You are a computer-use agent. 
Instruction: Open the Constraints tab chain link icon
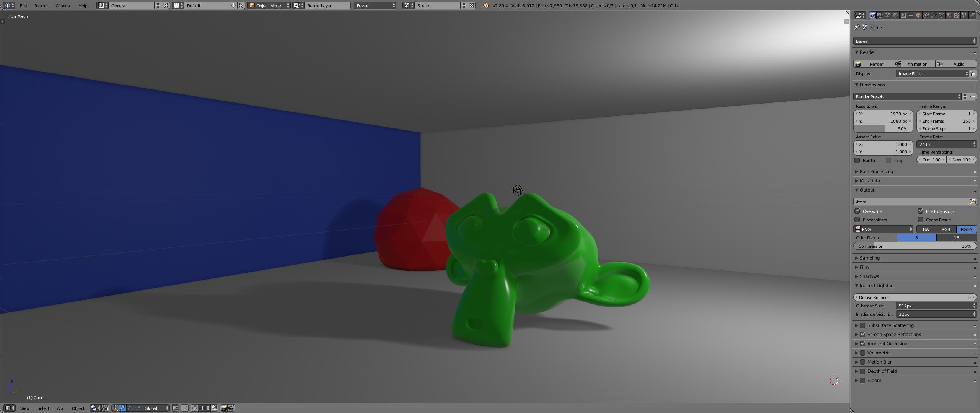(926, 15)
